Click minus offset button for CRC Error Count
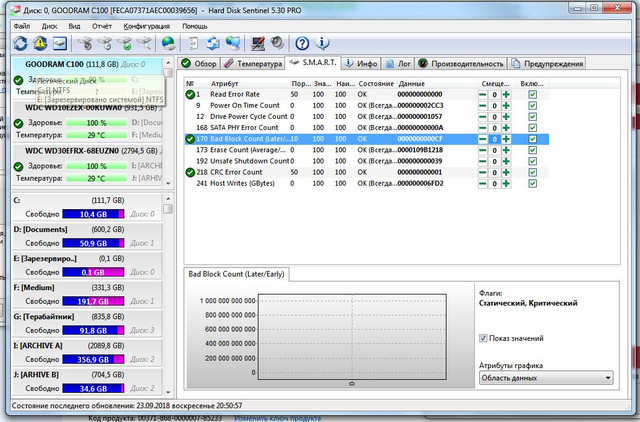Screen dimensions: 640x422 tap(483, 172)
